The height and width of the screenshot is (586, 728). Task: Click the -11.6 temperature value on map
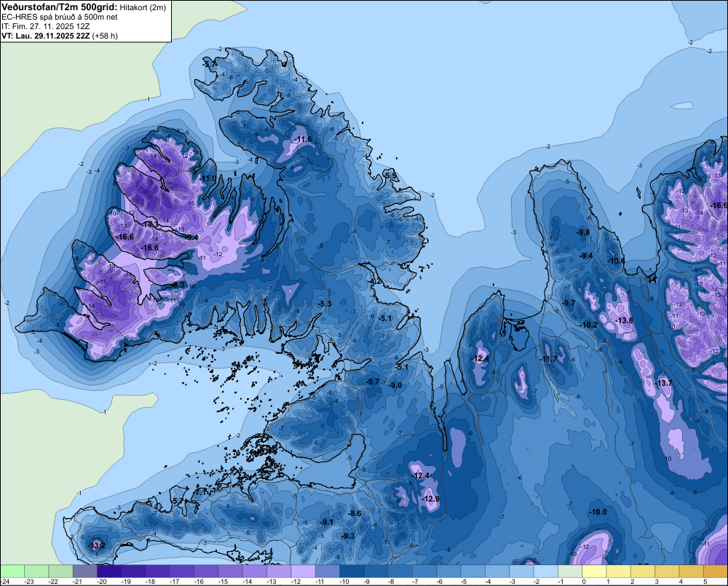point(303,139)
